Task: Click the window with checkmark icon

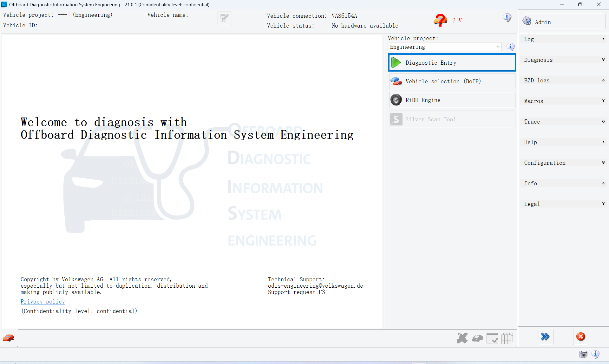Action: 492,339
